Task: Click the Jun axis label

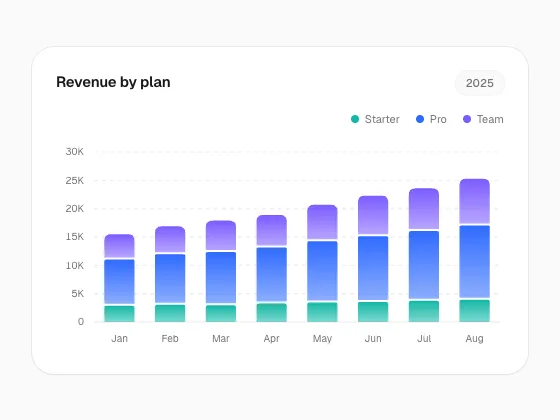Action: [373, 338]
